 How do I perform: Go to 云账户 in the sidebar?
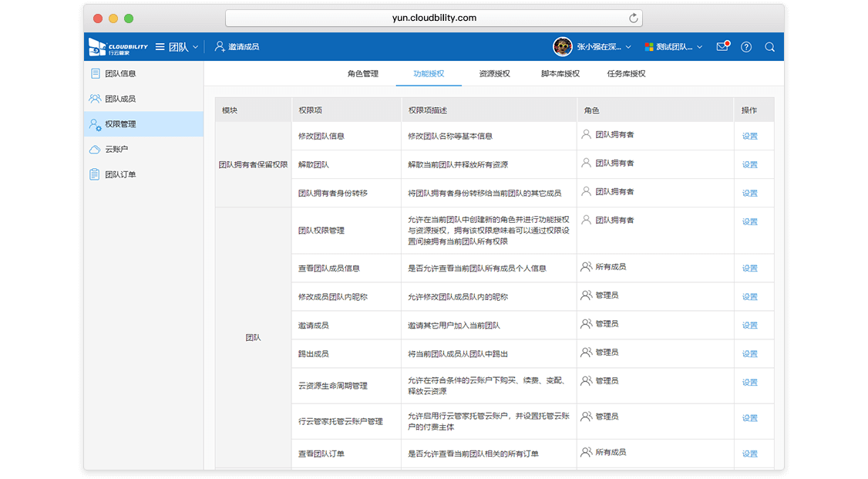pos(116,149)
